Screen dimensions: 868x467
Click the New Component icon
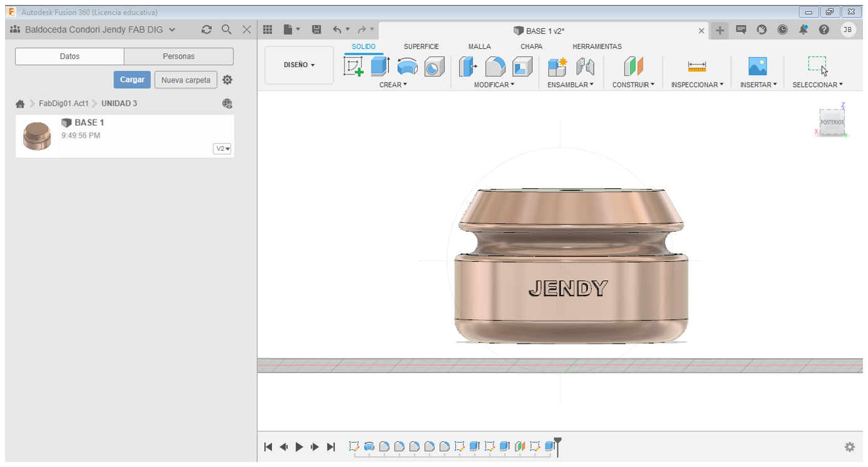(557, 66)
